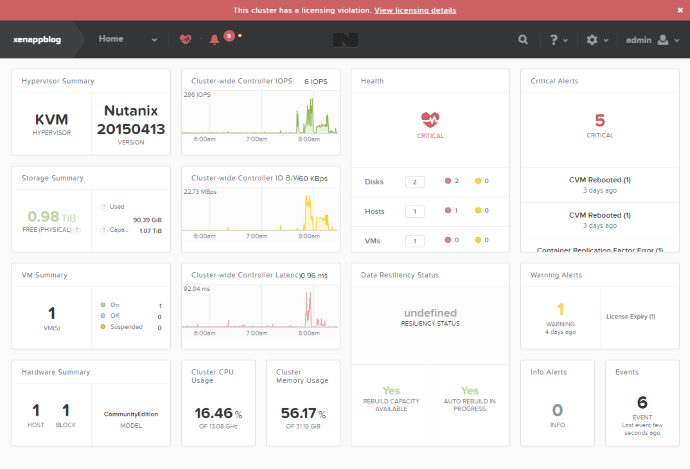The image size is (690, 469).
Task: Expand the help menu chevron
Action: 565,40
